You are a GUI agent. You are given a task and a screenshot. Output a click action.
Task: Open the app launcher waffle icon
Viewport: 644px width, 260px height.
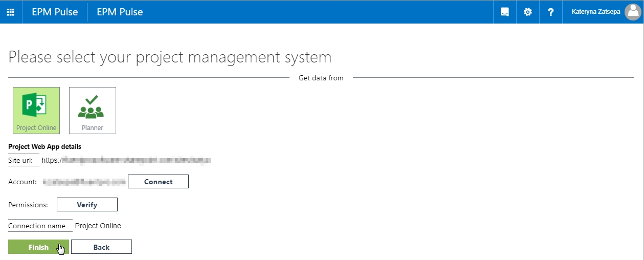tap(11, 12)
